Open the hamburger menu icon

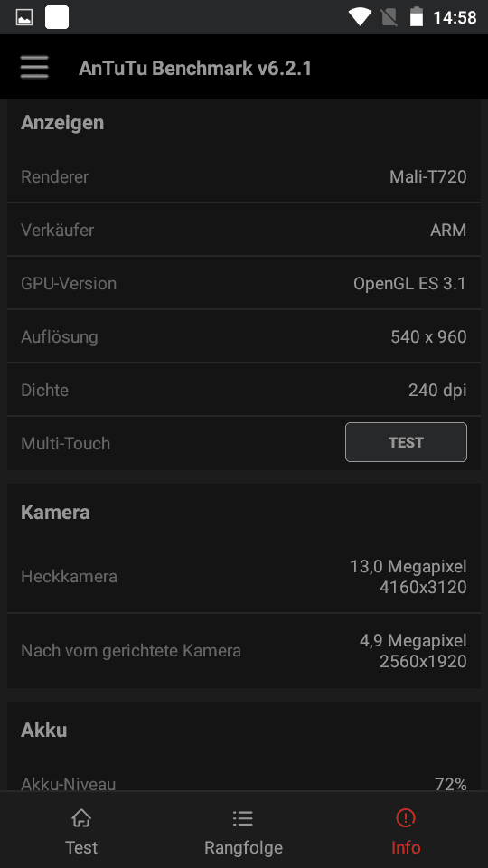(34, 68)
